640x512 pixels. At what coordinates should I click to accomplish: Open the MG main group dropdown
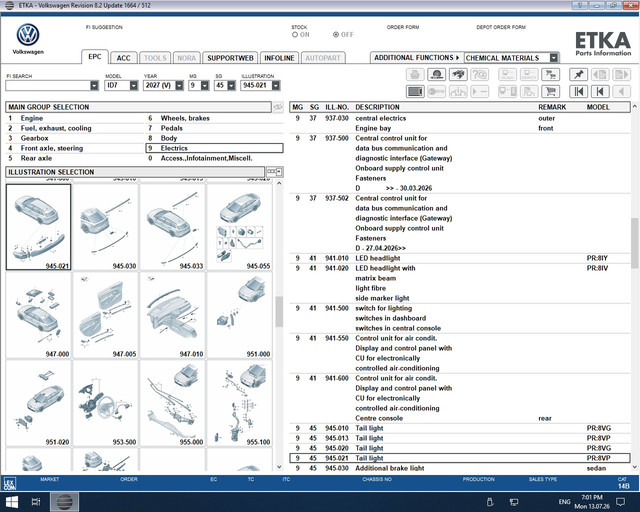coord(205,85)
